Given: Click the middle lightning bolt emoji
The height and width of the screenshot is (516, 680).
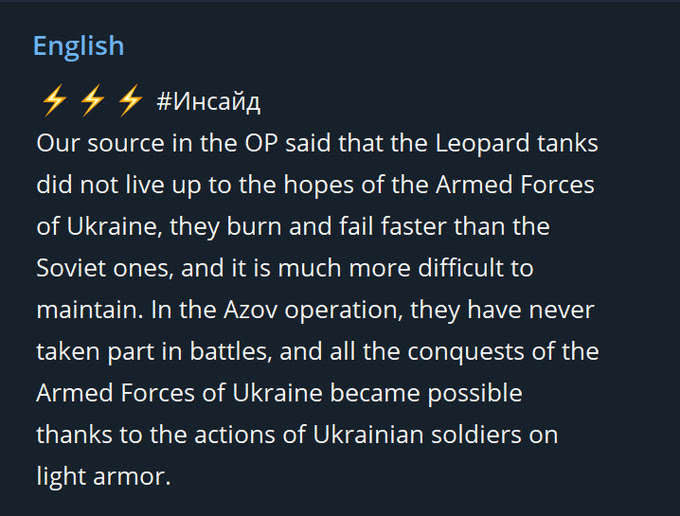Looking at the screenshot, I should click(91, 100).
